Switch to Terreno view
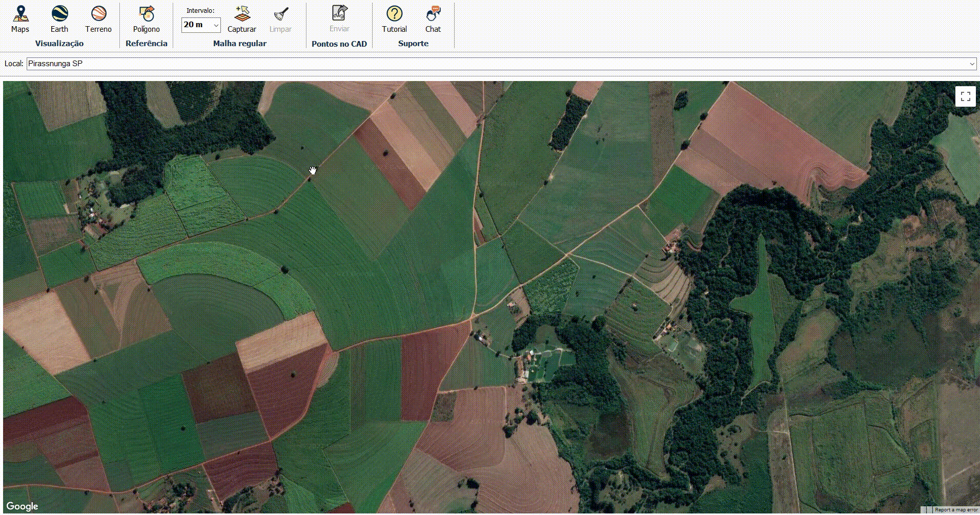The width and height of the screenshot is (980, 515). point(98,19)
